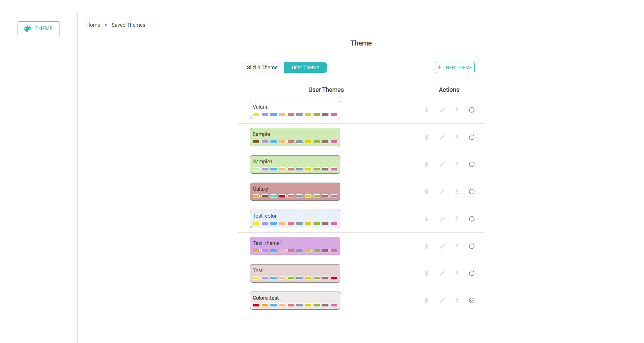Edit the Test theme using the pencil icon
The width and height of the screenshot is (644, 343).
point(442,273)
